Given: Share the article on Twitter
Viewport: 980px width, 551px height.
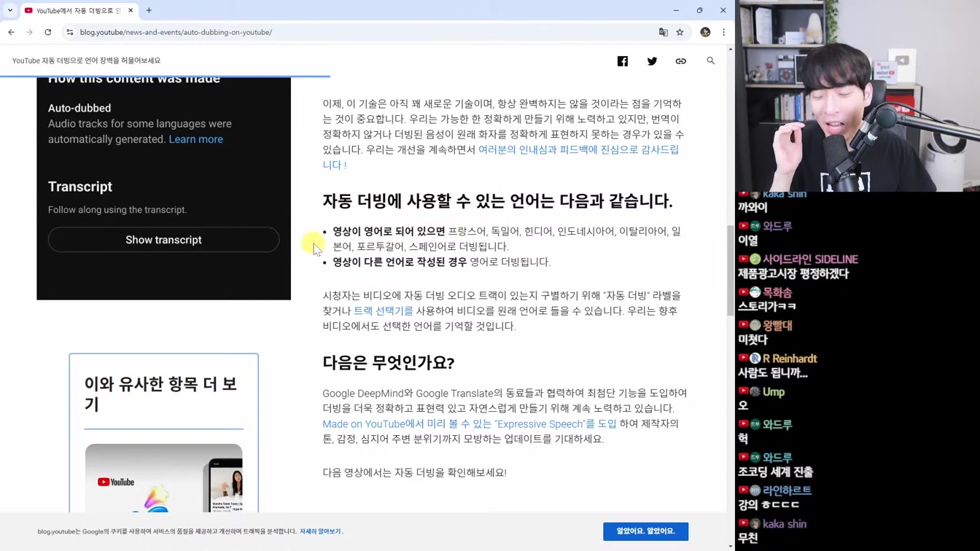Looking at the screenshot, I should pyautogui.click(x=652, y=61).
